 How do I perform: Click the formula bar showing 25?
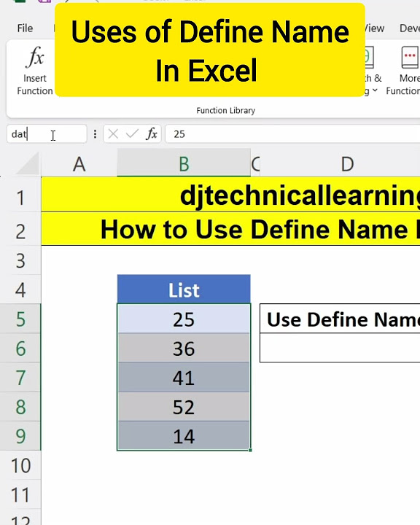click(x=292, y=134)
